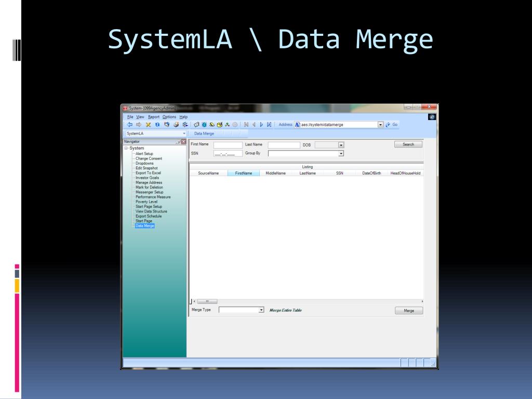Select Alert Setup in Navigator tree
Image resolution: width=532 pixels, height=399 pixels.
pos(144,154)
